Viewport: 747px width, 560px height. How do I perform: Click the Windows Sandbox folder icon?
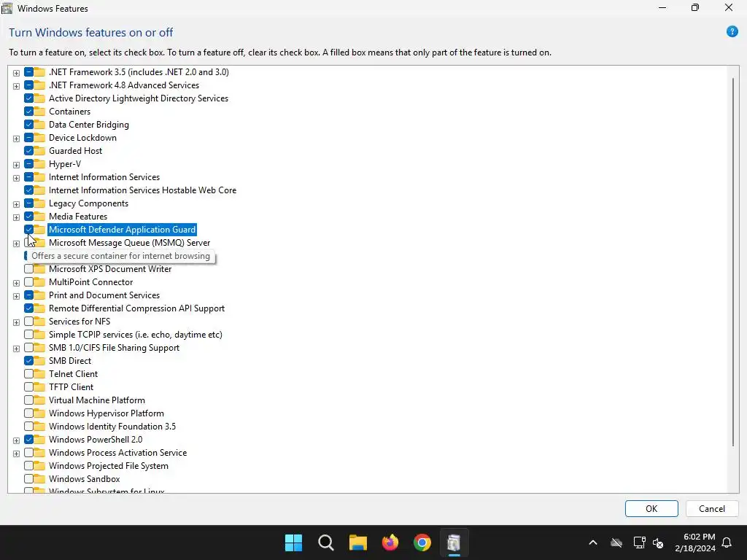pyautogui.click(x=39, y=479)
